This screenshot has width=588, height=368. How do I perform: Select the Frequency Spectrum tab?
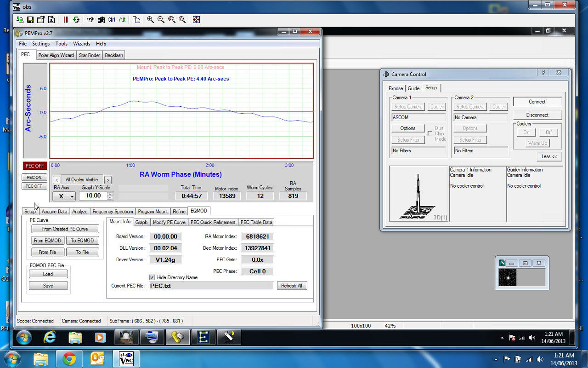click(113, 212)
